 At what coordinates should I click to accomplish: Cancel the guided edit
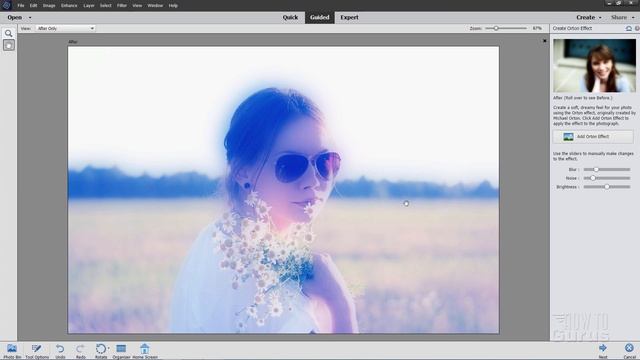(629, 351)
